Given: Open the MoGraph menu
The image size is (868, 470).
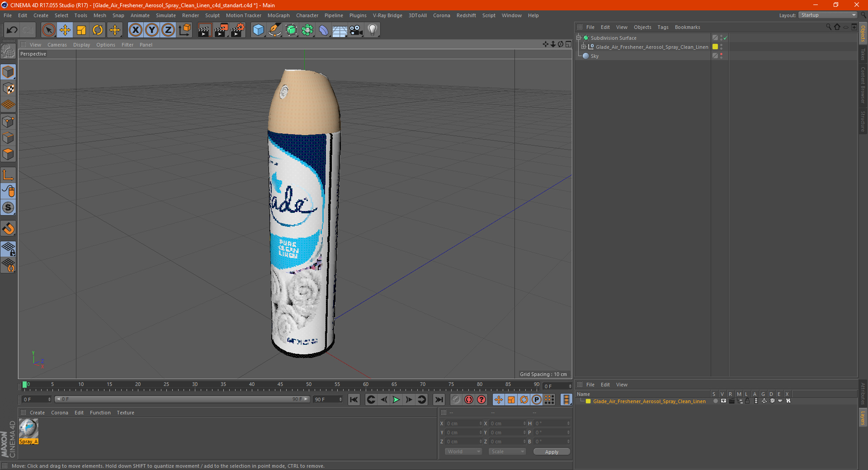Looking at the screenshot, I should pyautogui.click(x=278, y=15).
